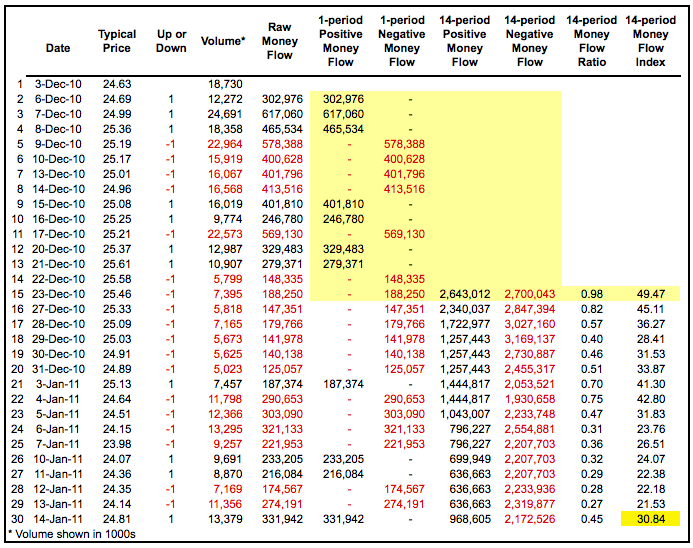Select the 14-period Money Flow Index header
The height and width of the screenshot is (548, 693).
(651, 41)
